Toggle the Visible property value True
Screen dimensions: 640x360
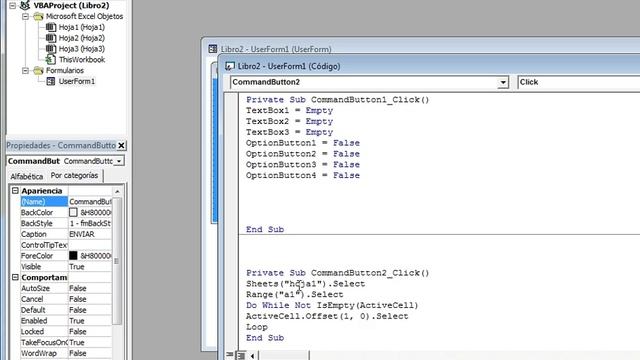(90, 267)
